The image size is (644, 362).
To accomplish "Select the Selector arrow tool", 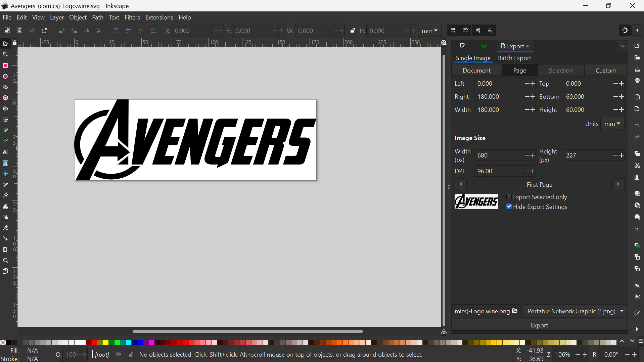I will point(5,44).
